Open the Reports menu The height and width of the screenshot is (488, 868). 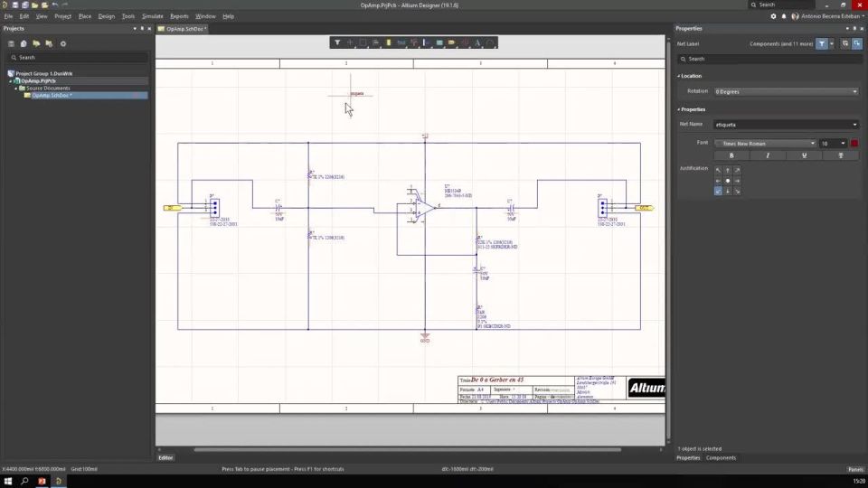179,16
